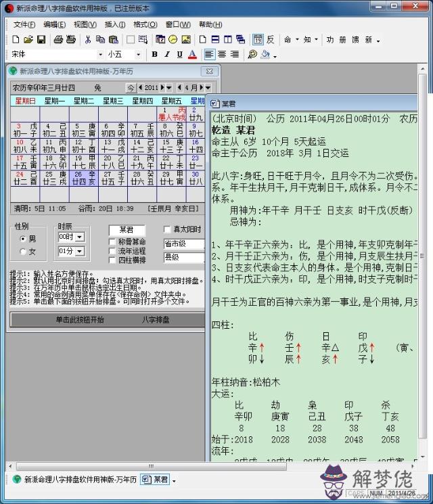
Task: Toggle the perpetual calendar icon numbered 19
Action: [258, 39]
